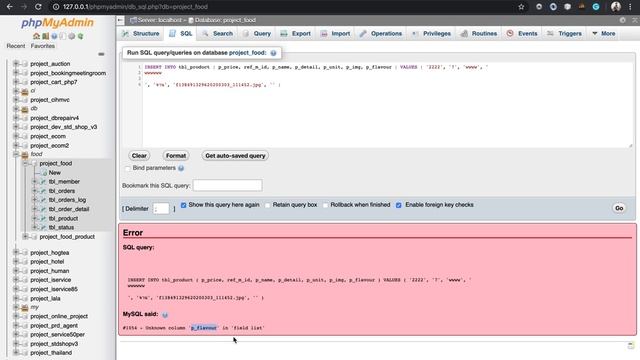Viewport: 640px width, 360px height.
Task: Collapse project_food database node
Action: point(25,163)
